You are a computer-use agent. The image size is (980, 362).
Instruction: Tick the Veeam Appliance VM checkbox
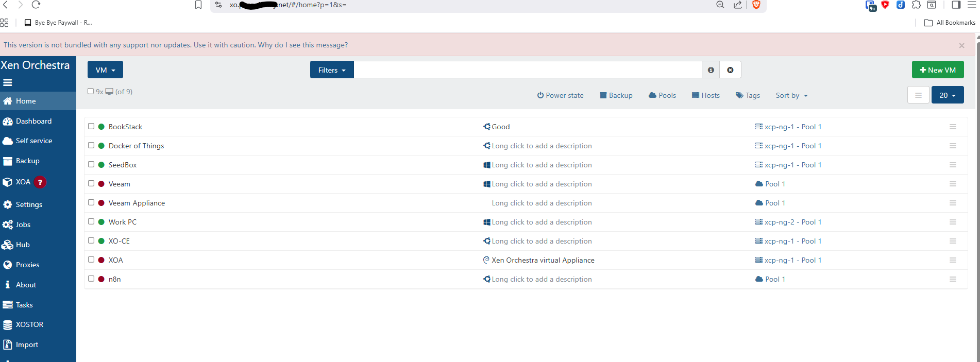(91, 202)
